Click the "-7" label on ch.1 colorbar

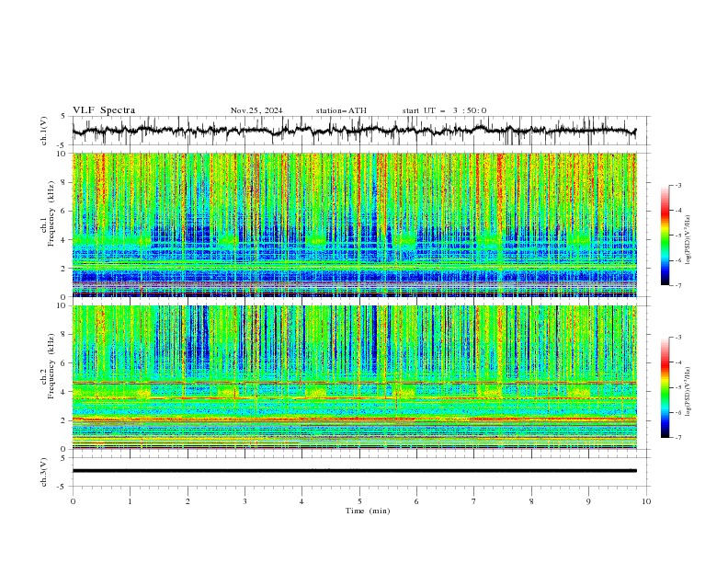678,285
